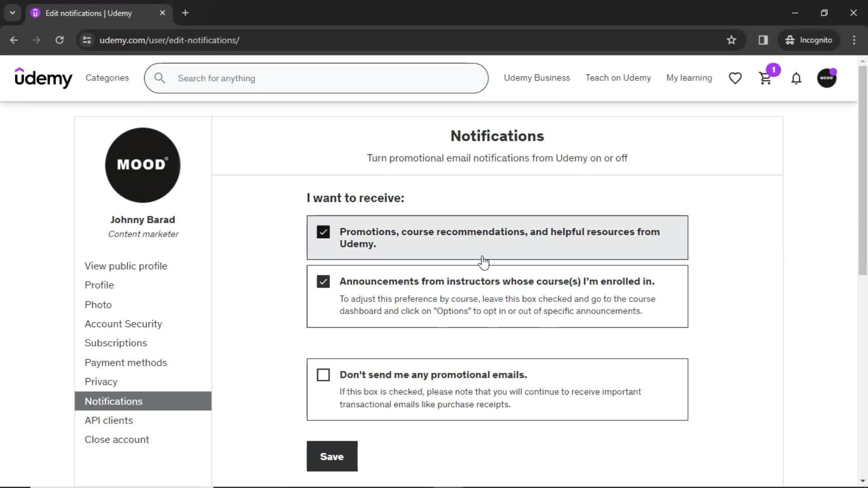This screenshot has height=488, width=868.
Task: Click the Teach on Udemy tab
Action: (x=618, y=78)
